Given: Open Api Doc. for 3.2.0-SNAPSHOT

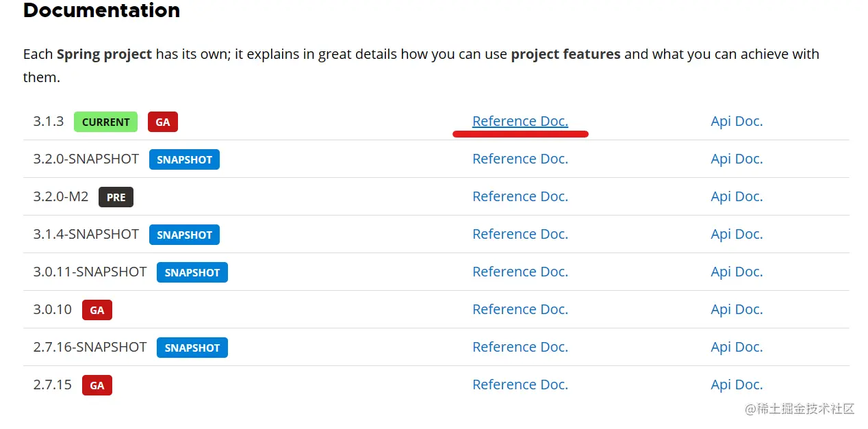Looking at the screenshot, I should (737, 159).
